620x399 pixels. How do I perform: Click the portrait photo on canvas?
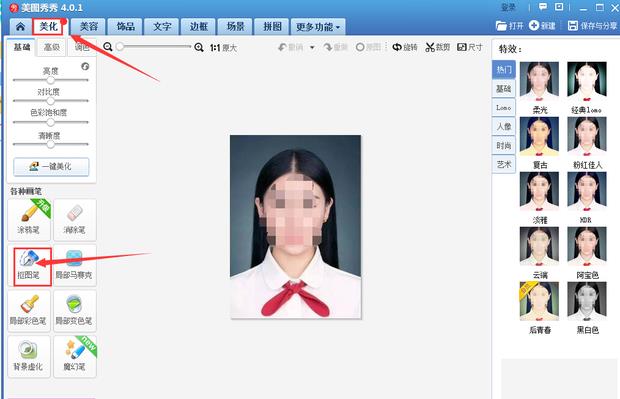295,226
